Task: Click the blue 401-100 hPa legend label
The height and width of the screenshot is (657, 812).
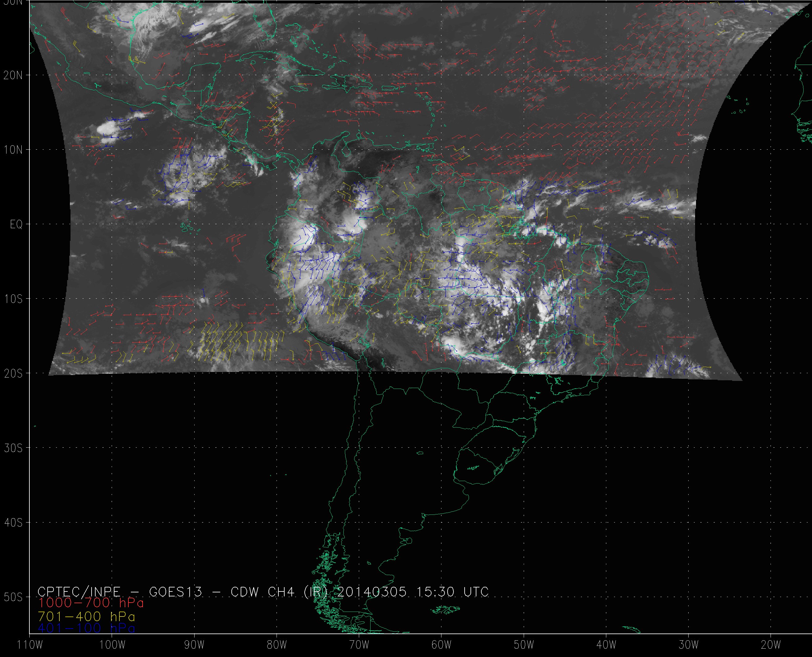Action: click(86, 628)
